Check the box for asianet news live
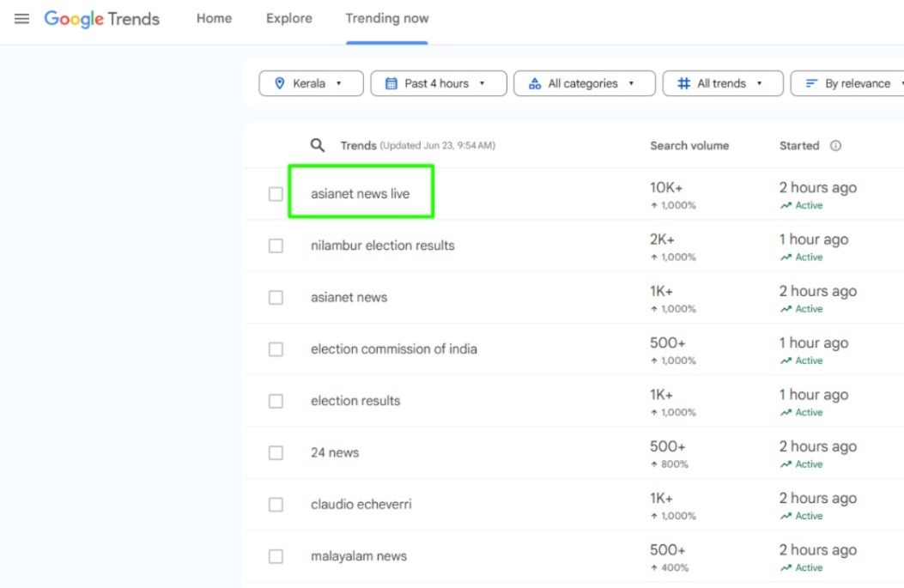This screenshot has height=588, width=904. click(276, 194)
